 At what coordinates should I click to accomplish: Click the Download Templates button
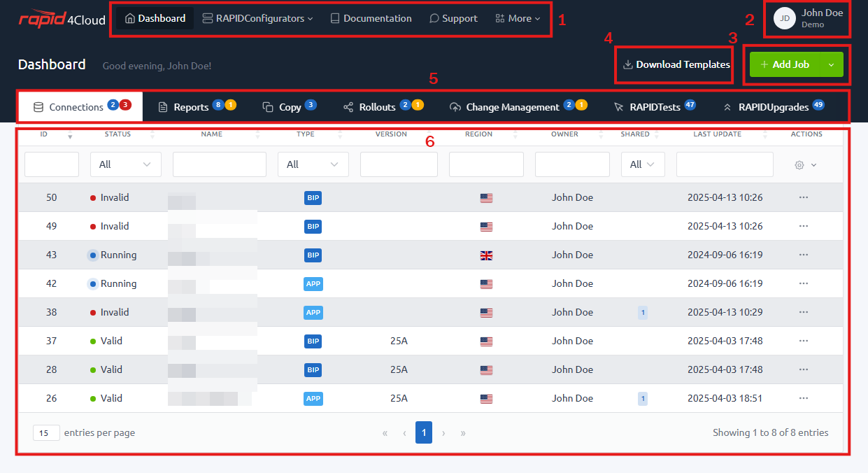tap(676, 64)
